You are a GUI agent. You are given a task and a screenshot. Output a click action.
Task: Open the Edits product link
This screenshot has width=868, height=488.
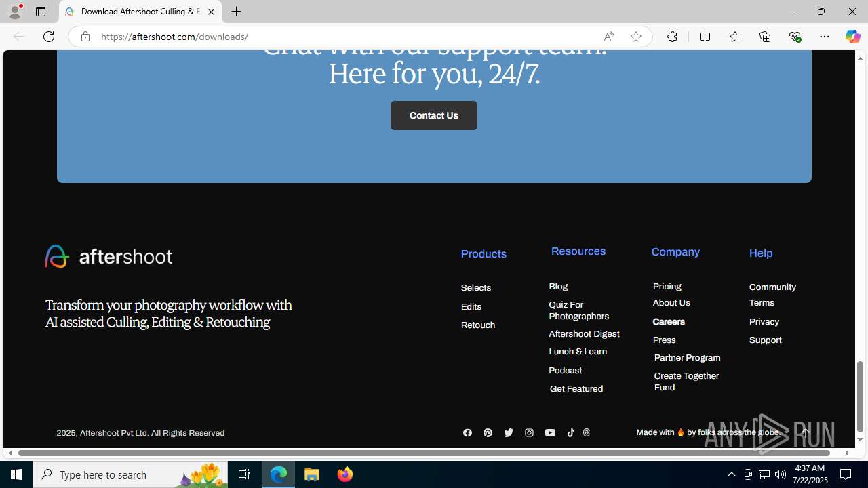471,307
